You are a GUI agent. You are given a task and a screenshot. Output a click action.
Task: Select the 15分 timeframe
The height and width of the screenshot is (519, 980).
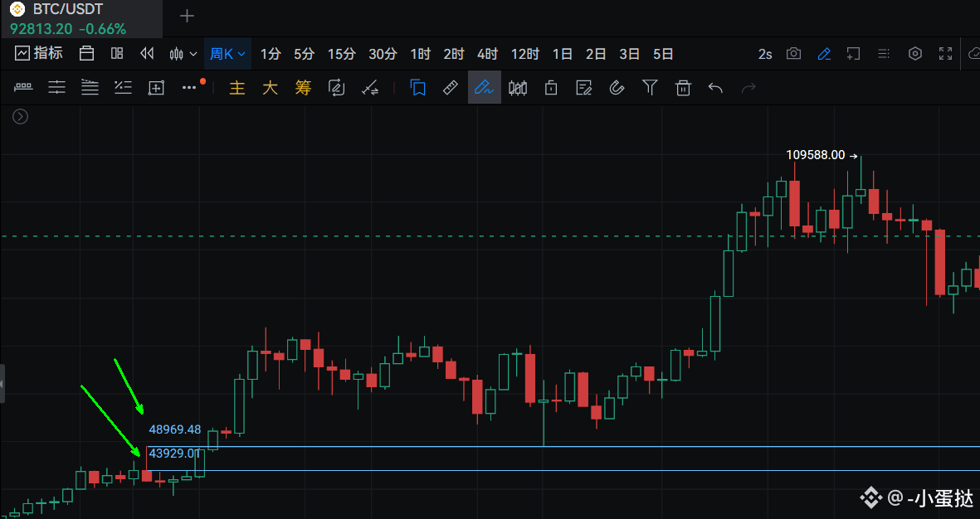coord(341,54)
